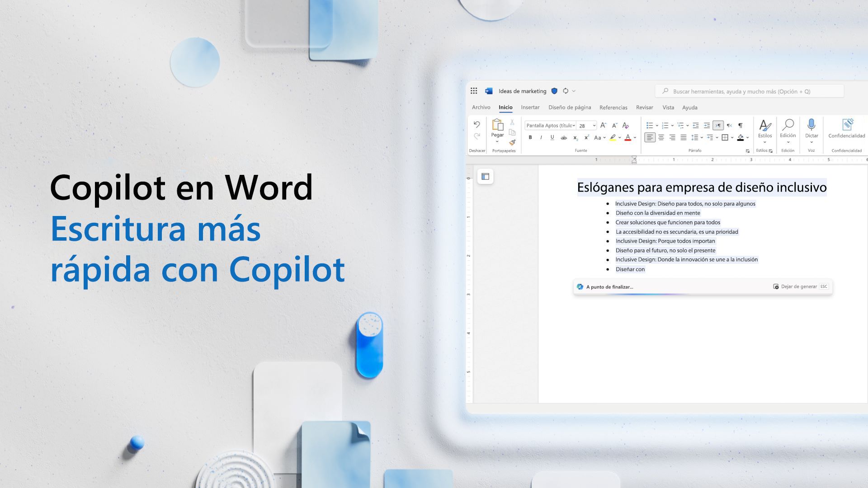Viewport: 868px width, 488px height.
Task: Center the paragraph text
Action: pyautogui.click(x=661, y=137)
